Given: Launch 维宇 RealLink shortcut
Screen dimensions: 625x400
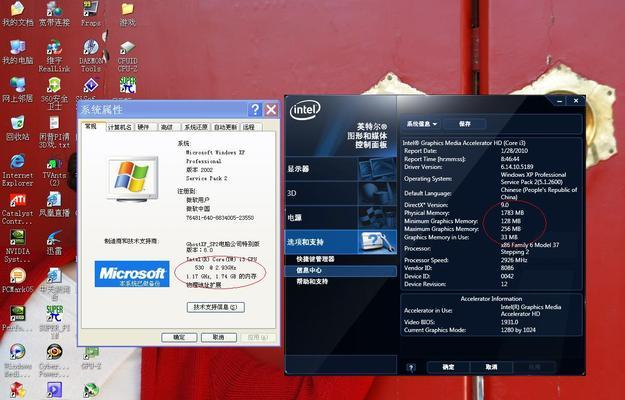Looking at the screenshot, I should [54, 56].
